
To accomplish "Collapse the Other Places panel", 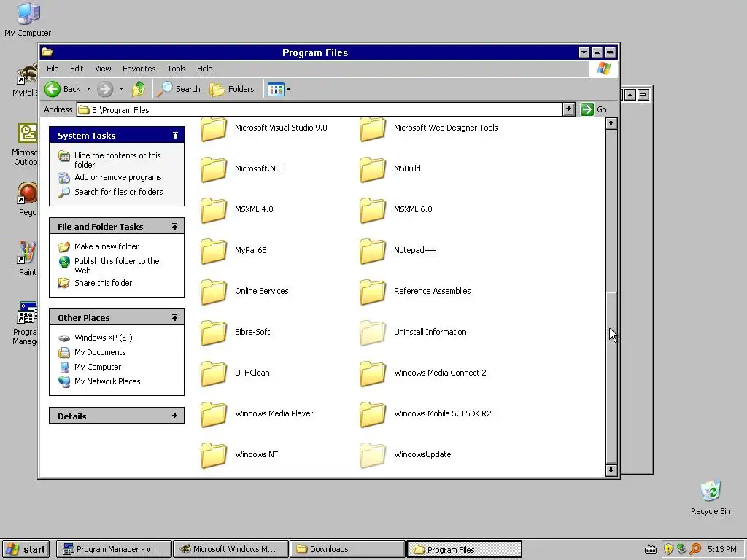I will click(x=175, y=318).
